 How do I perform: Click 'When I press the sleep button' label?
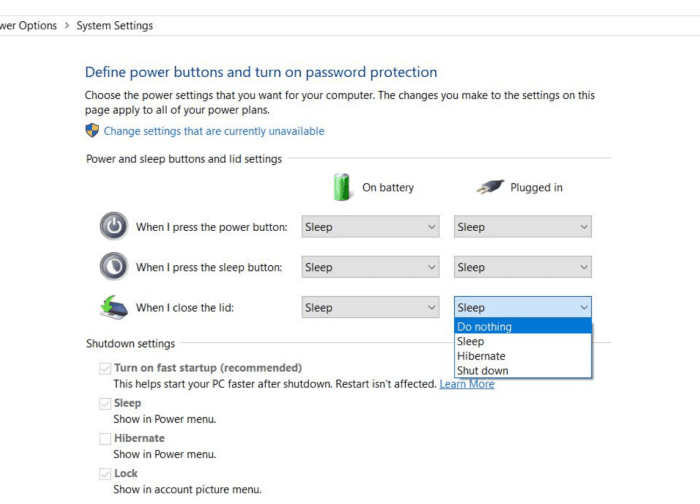coord(209,267)
